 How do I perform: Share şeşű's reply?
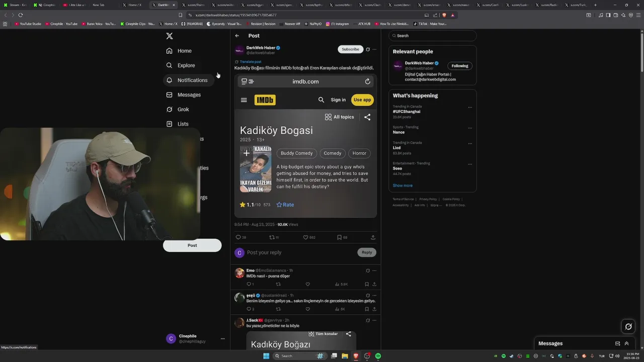tap(374, 309)
